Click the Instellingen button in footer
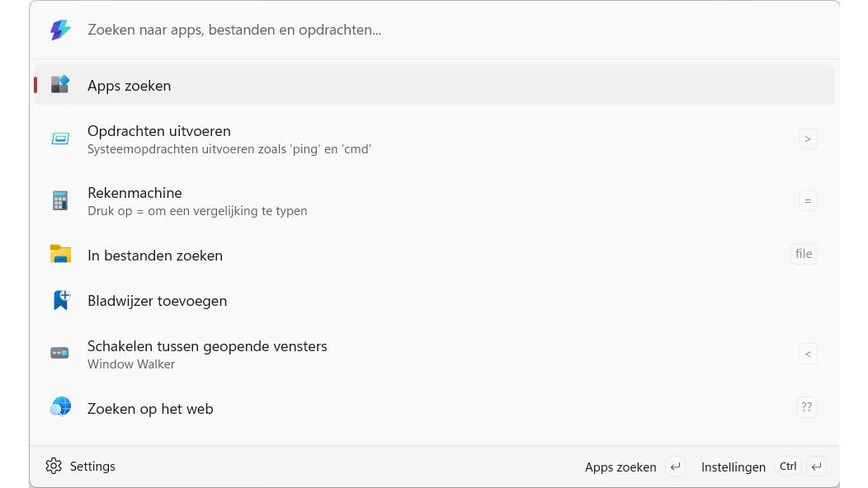This screenshot has width=868, height=488. (x=734, y=467)
